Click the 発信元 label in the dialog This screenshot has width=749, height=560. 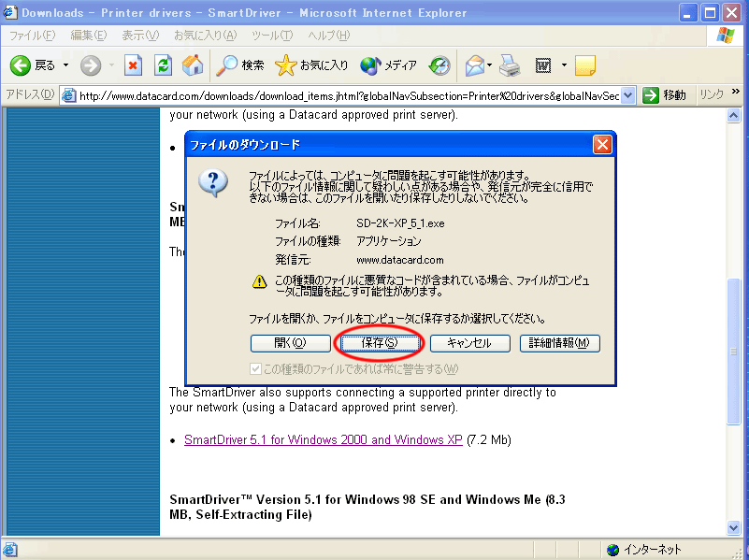tap(293, 260)
